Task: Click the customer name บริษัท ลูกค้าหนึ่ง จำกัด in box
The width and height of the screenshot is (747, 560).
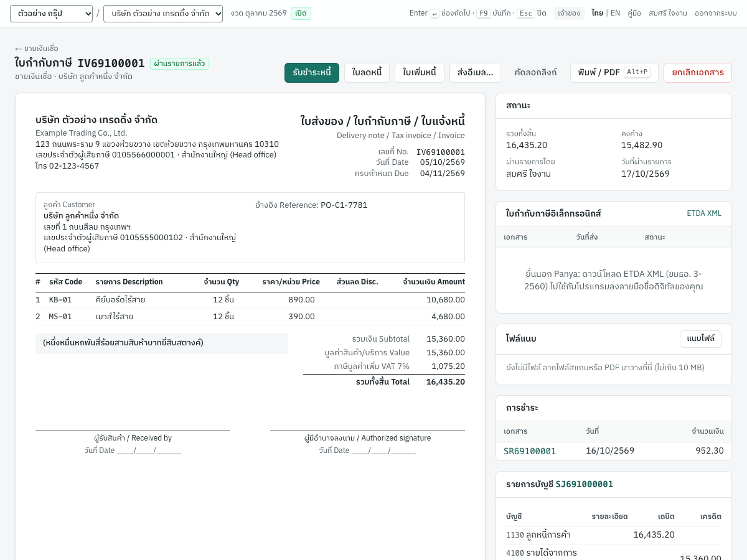Action: point(82,216)
